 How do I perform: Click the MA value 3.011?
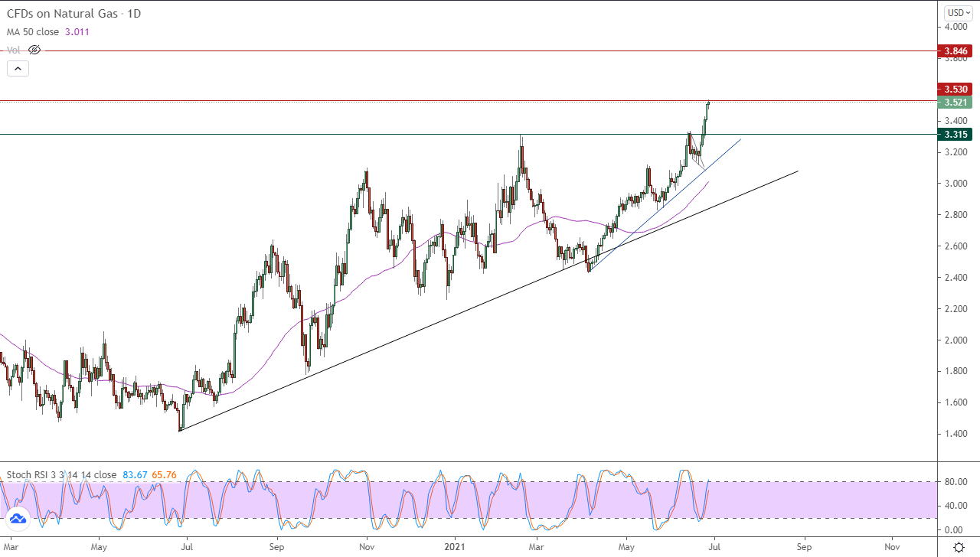[78, 31]
